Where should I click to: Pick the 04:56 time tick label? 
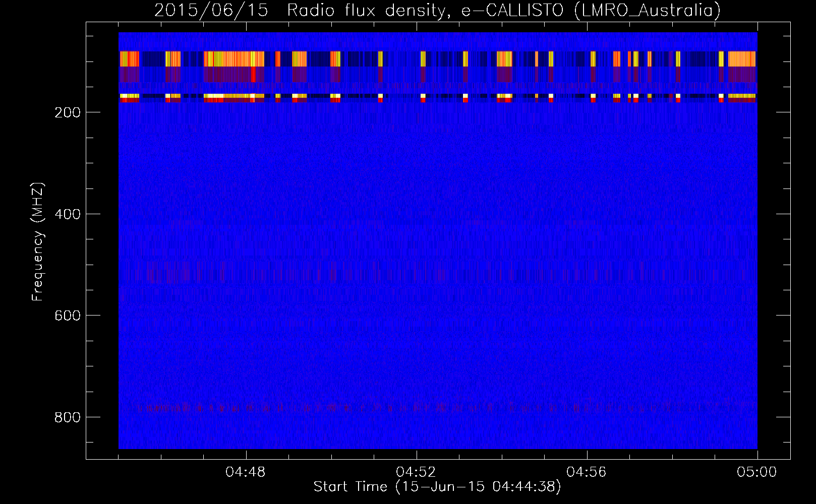click(587, 472)
